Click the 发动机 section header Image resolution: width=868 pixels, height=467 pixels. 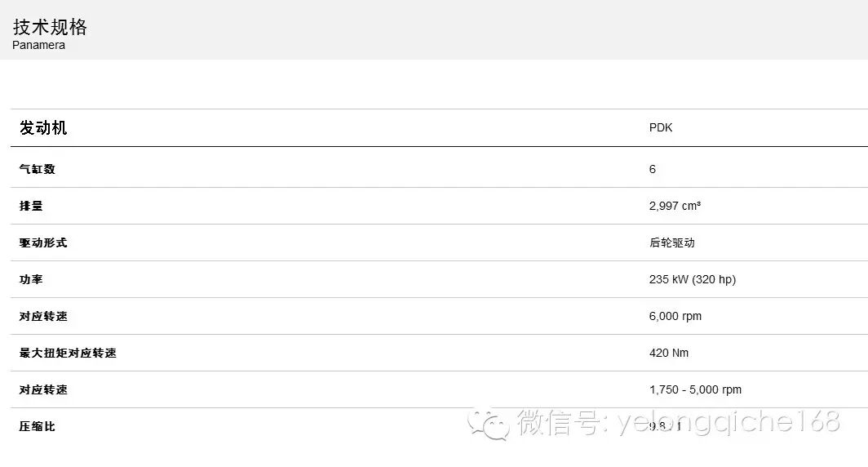tap(43, 128)
